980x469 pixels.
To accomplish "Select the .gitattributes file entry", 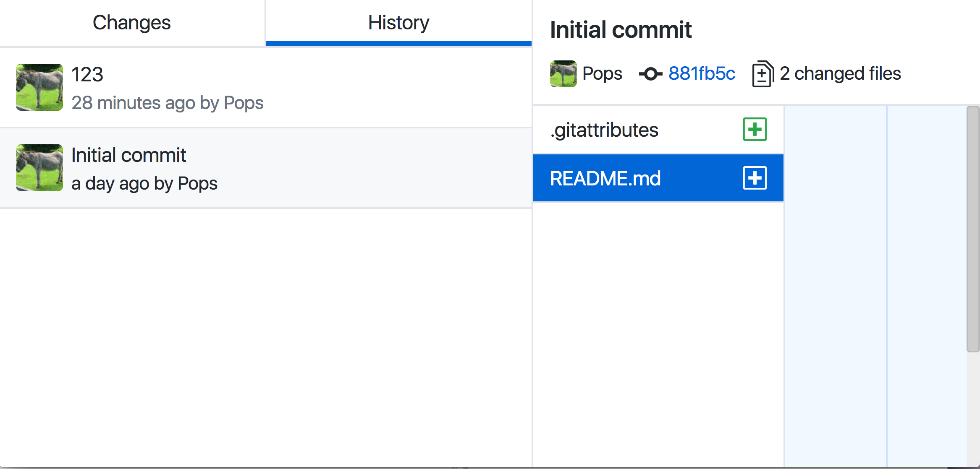I will coord(605,129).
